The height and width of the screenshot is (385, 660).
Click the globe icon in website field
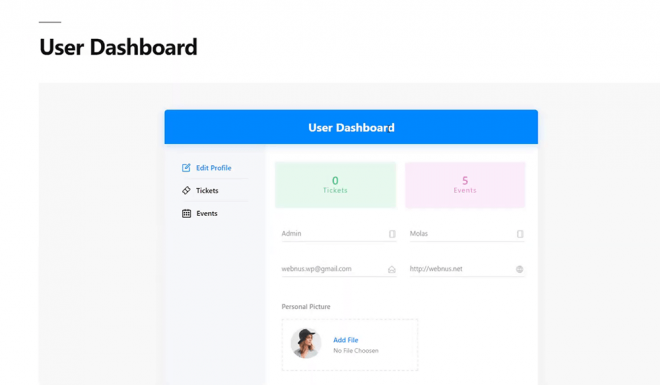[x=519, y=269]
